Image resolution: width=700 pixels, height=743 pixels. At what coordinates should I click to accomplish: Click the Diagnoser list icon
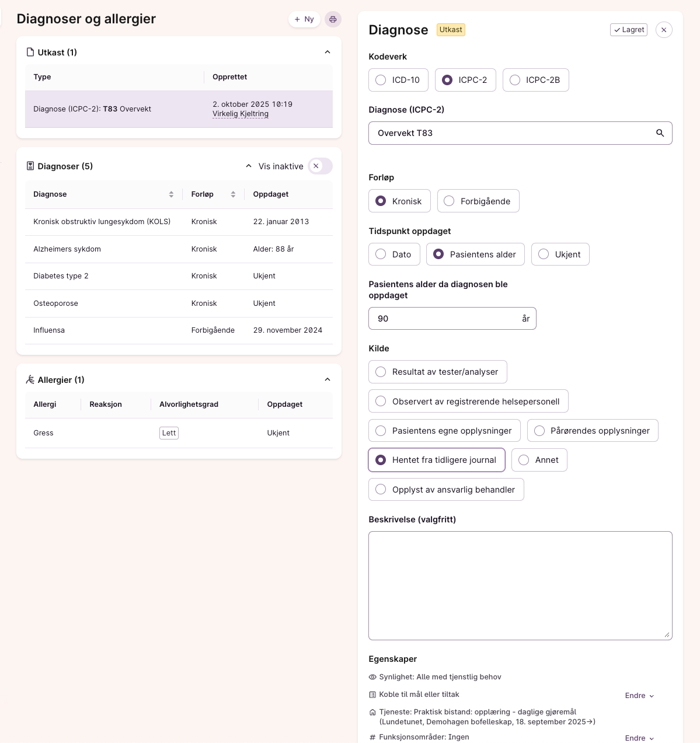coord(30,166)
